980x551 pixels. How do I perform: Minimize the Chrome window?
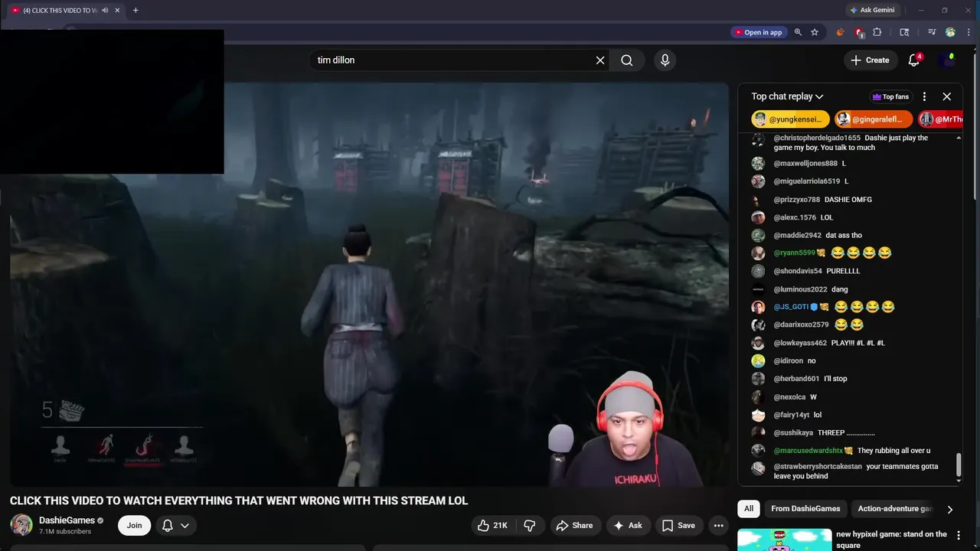[x=921, y=10]
